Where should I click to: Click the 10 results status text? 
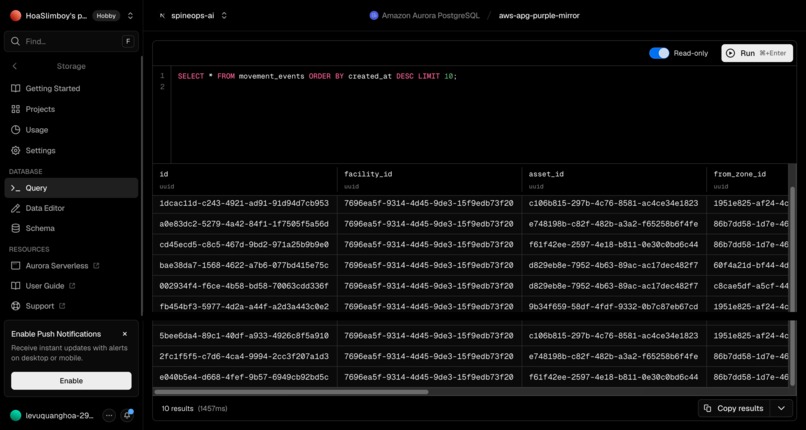177,408
